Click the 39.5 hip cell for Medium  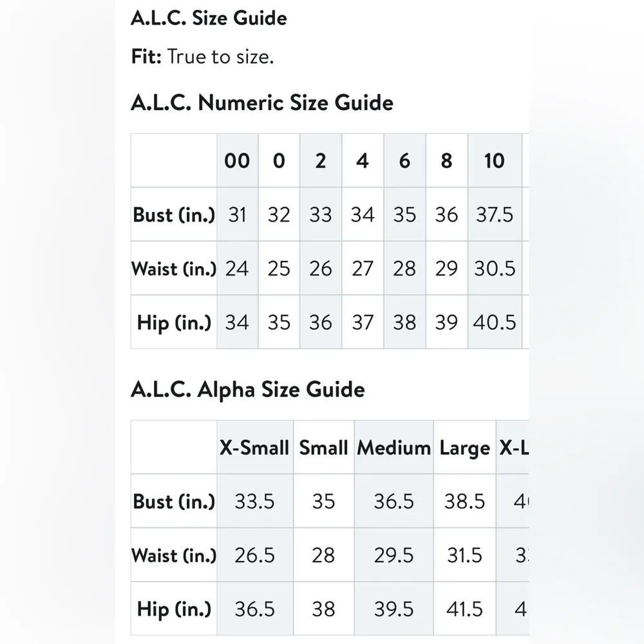pyautogui.click(x=393, y=609)
